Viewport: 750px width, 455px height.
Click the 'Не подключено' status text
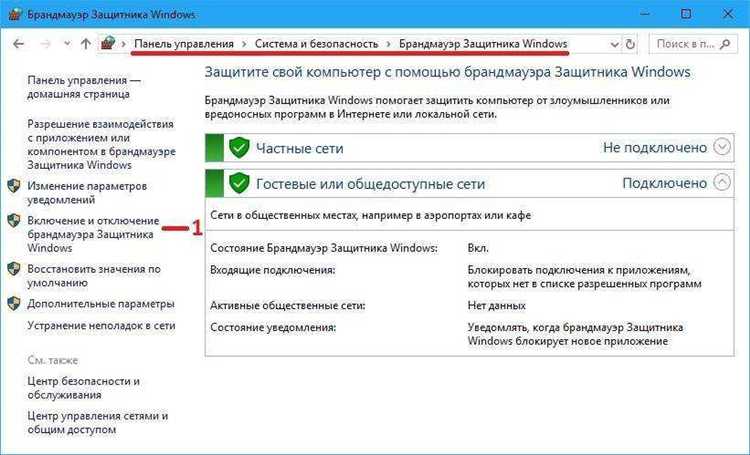click(x=655, y=147)
